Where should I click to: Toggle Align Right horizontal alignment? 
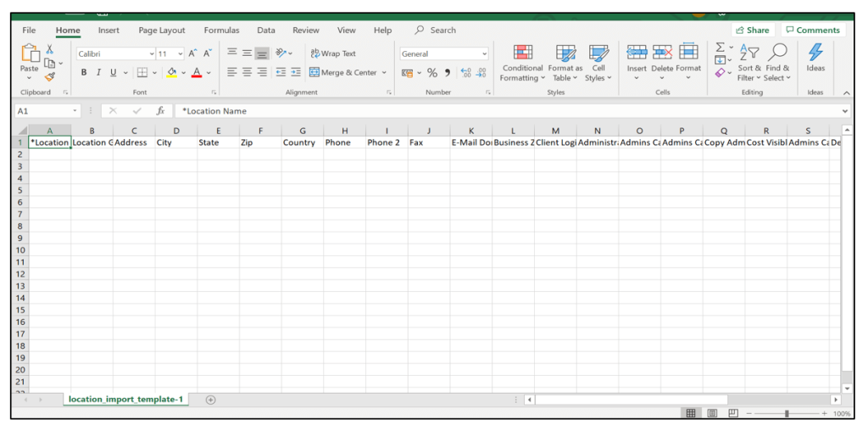pos(262,73)
